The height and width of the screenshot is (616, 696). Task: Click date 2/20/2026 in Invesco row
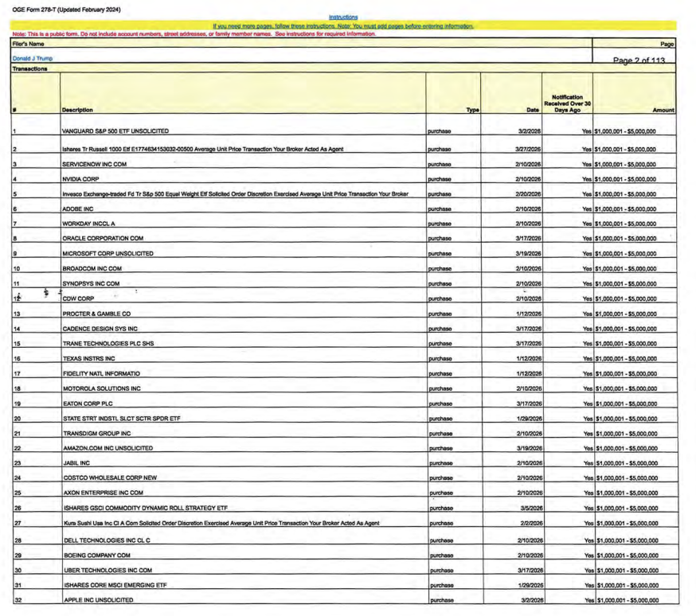pyautogui.click(x=528, y=194)
